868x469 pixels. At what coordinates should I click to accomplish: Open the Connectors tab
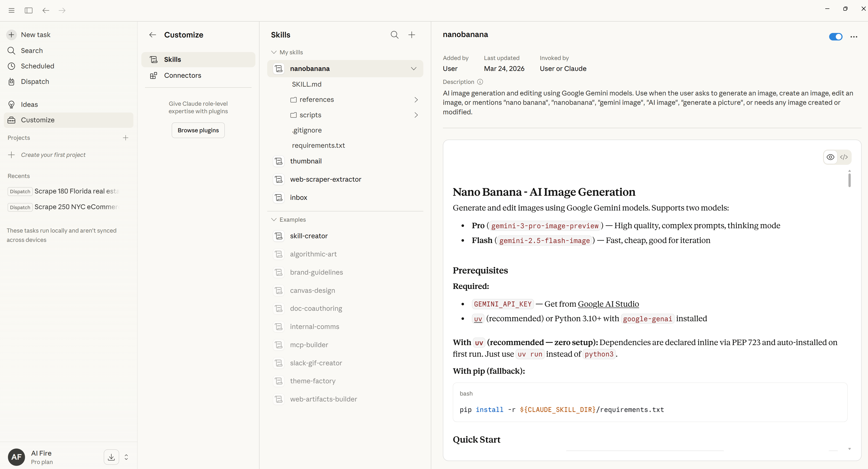(x=182, y=75)
